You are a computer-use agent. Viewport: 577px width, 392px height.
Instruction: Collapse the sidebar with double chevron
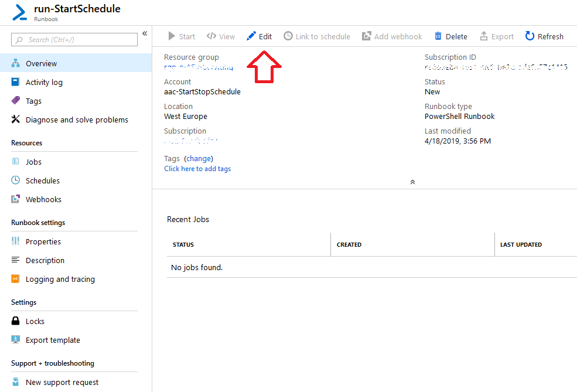145,33
